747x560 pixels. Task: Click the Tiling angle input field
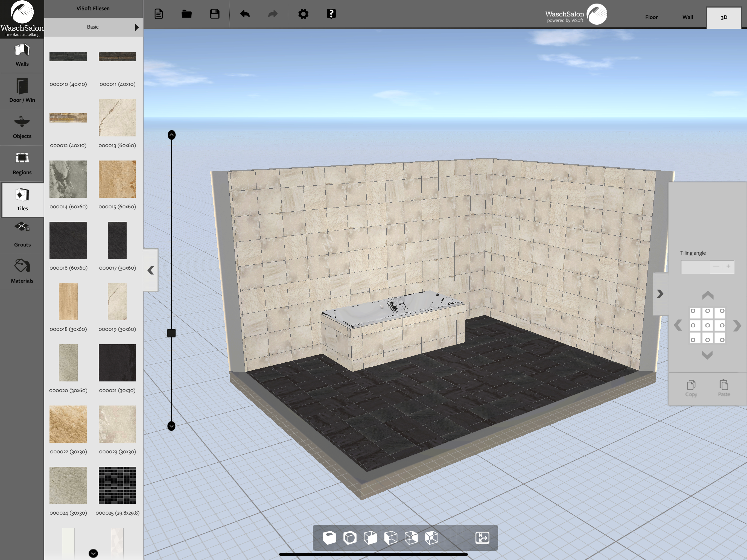coord(696,267)
